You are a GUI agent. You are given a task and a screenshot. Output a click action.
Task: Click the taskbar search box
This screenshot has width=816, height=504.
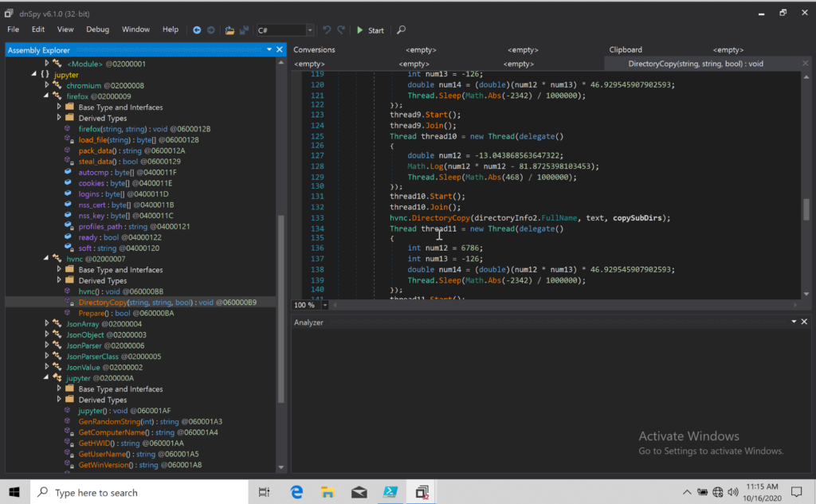(139, 492)
